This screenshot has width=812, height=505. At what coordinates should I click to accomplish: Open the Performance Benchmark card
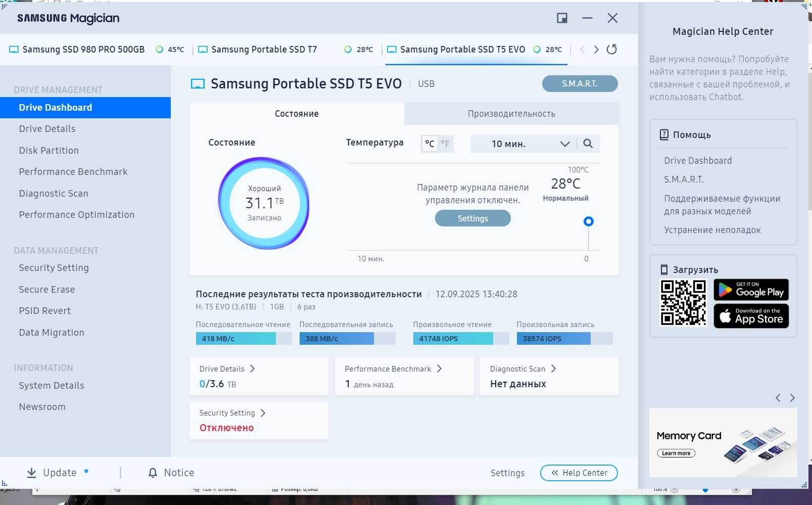404,376
